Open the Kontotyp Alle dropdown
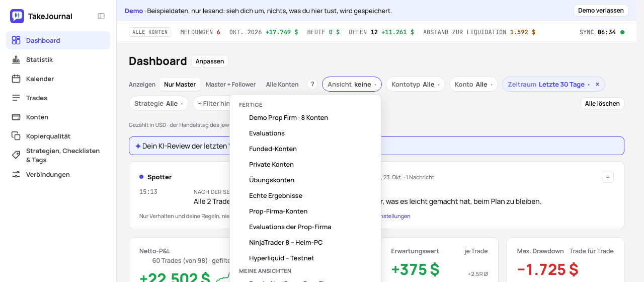The height and width of the screenshot is (282, 644). pyautogui.click(x=415, y=84)
